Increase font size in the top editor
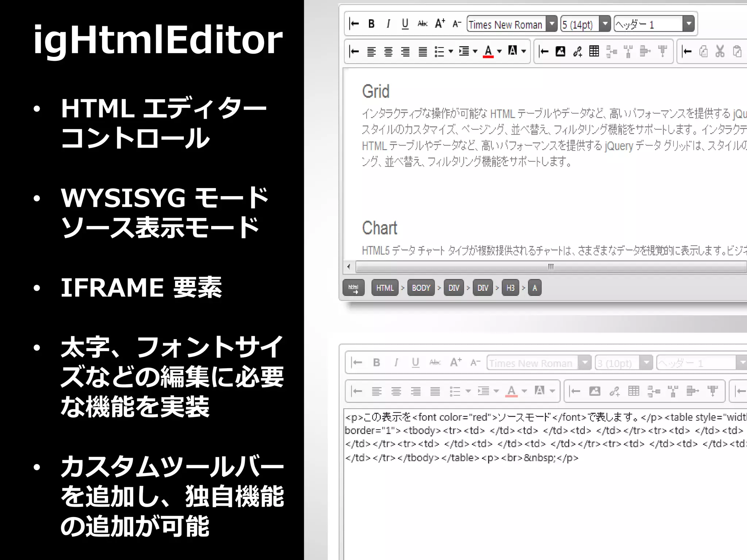 click(x=440, y=24)
